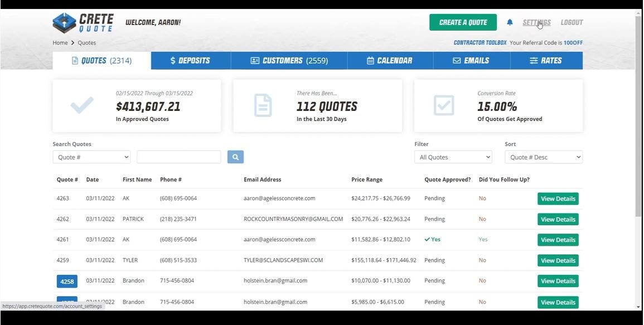644x325 pixels.
Task: Open the SETTINGS menu
Action: pyautogui.click(x=536, y=22)
